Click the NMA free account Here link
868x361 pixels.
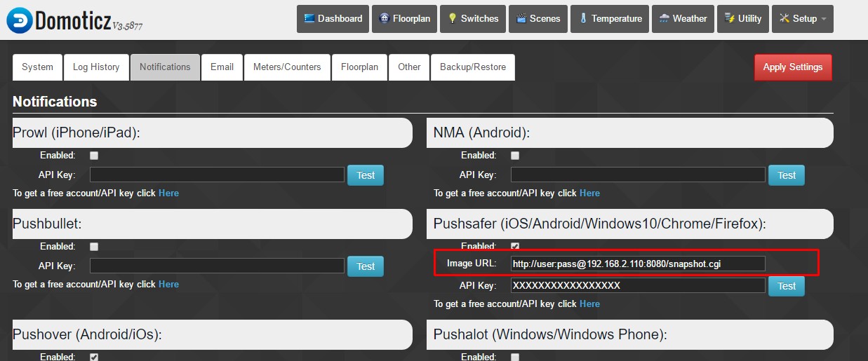pyautogui.click(x=589, y=193)
